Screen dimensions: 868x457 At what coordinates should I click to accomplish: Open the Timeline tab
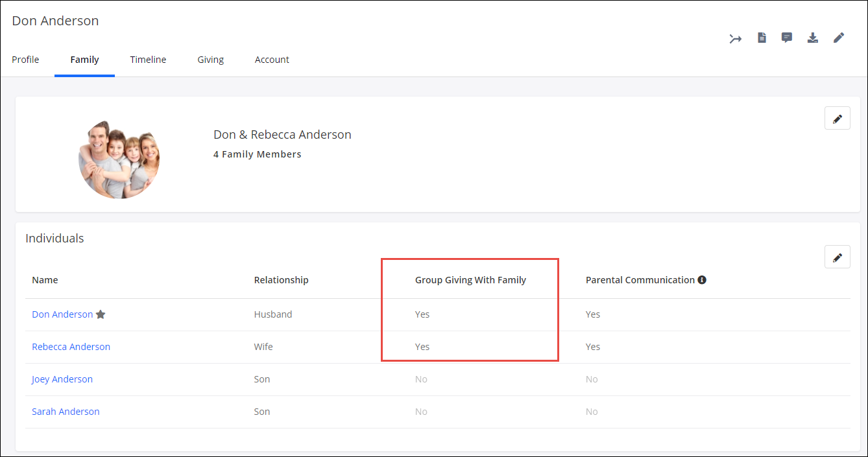click(x=148, y=60)
